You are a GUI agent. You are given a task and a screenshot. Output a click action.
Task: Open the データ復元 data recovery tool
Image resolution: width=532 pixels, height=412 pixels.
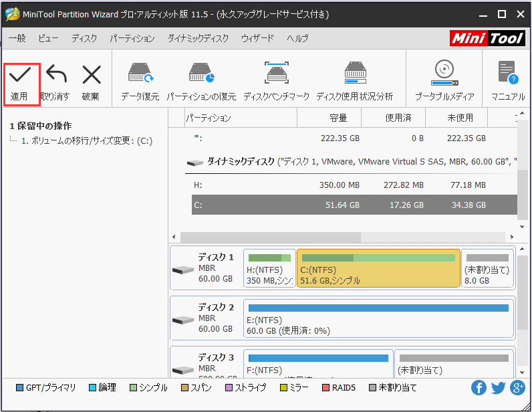pos(140,74)
